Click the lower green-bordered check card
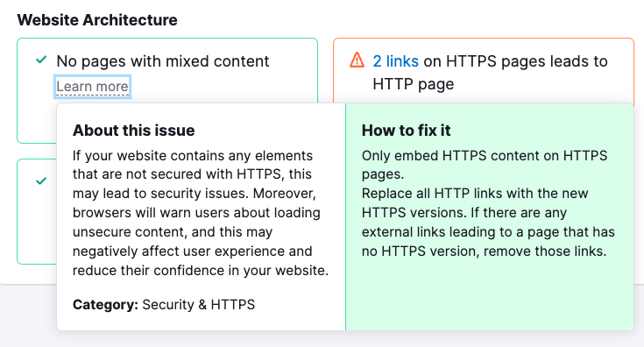Viewport: 644px width, 347px height. click(x=37, y=211)
